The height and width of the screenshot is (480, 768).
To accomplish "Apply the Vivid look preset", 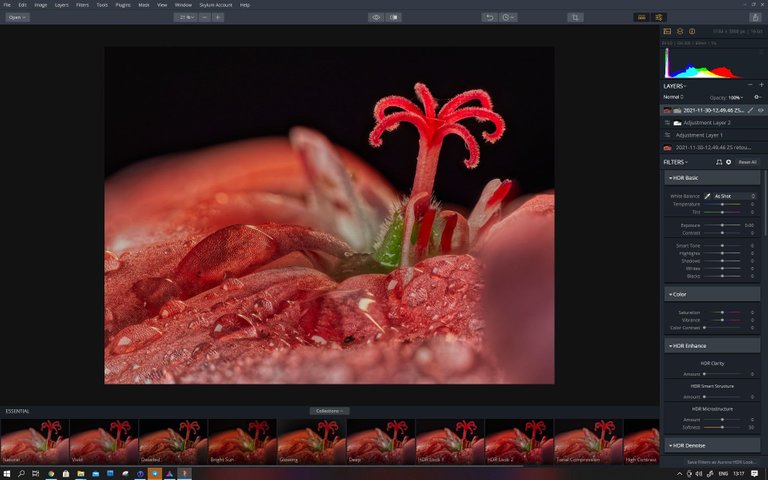I will pyautogui.click(x=104, y=441).
